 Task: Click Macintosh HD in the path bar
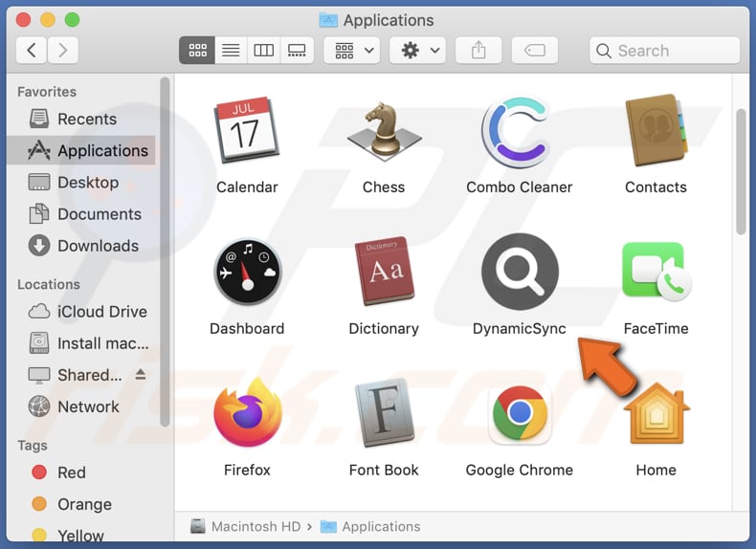pyautogui.click(x=245, y=526)
